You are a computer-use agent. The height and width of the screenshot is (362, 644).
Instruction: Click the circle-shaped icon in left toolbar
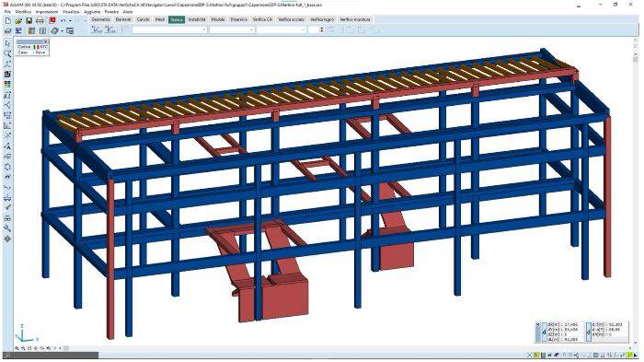pyautogui.click(x=7, y=167)
